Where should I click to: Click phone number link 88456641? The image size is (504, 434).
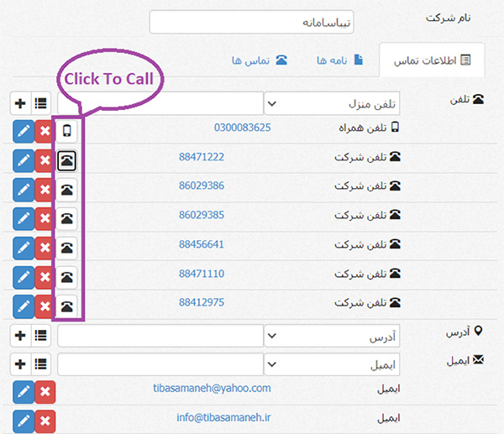click(x=202, y=244)
